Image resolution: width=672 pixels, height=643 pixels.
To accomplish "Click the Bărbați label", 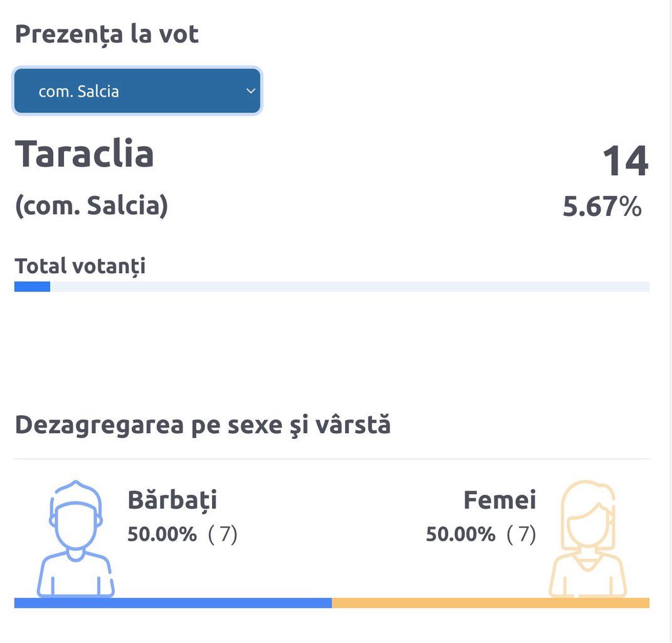I will tap(173, 500).
